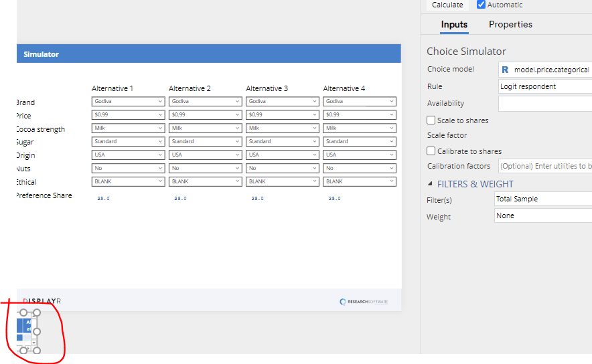Viewport: 592px width, 364px height.
Task: Click the R icon beside model.price.categorical
Action: tap(505, 70)
